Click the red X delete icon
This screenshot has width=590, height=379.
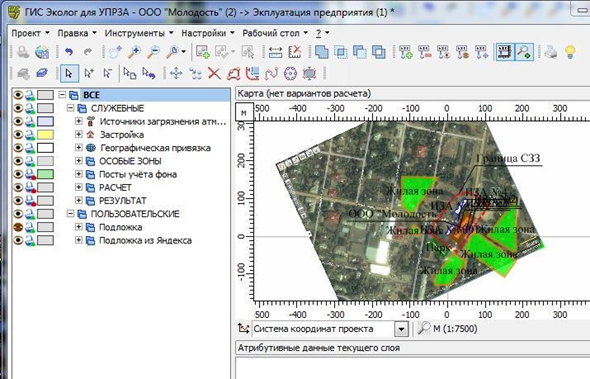[214, 73]
